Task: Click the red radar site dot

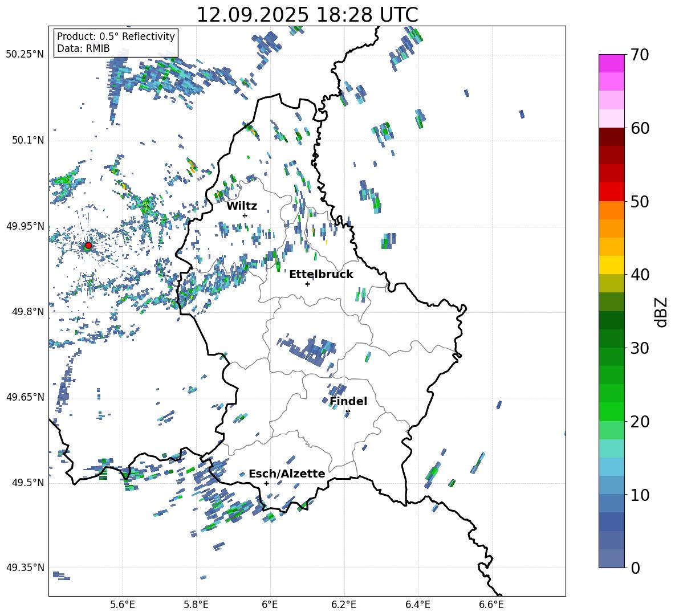Action: tap(88, 246)
